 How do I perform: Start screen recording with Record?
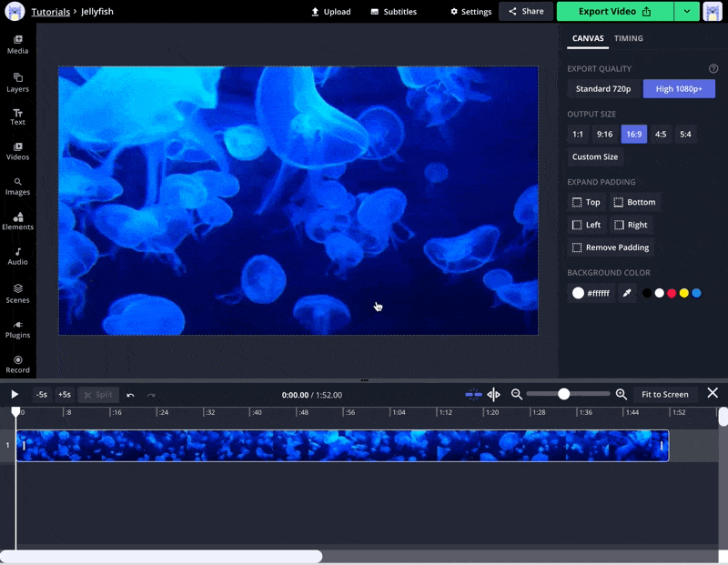coord(17,364)
